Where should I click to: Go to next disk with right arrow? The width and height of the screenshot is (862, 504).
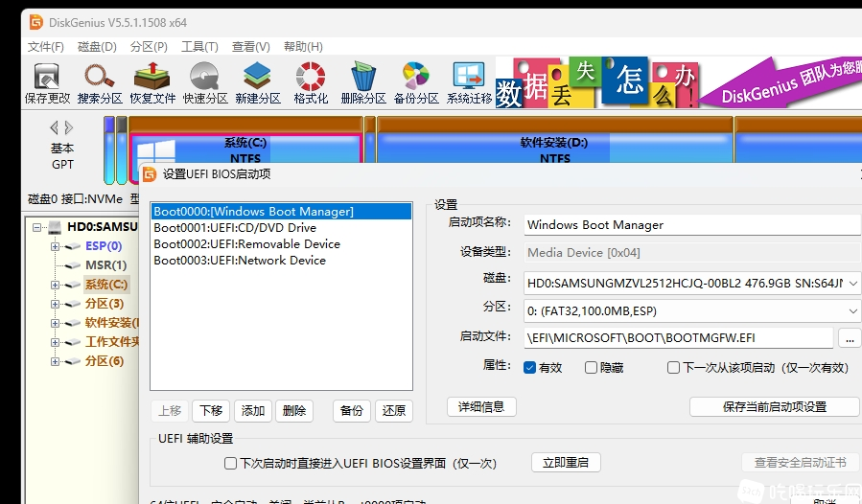point(69,128)
